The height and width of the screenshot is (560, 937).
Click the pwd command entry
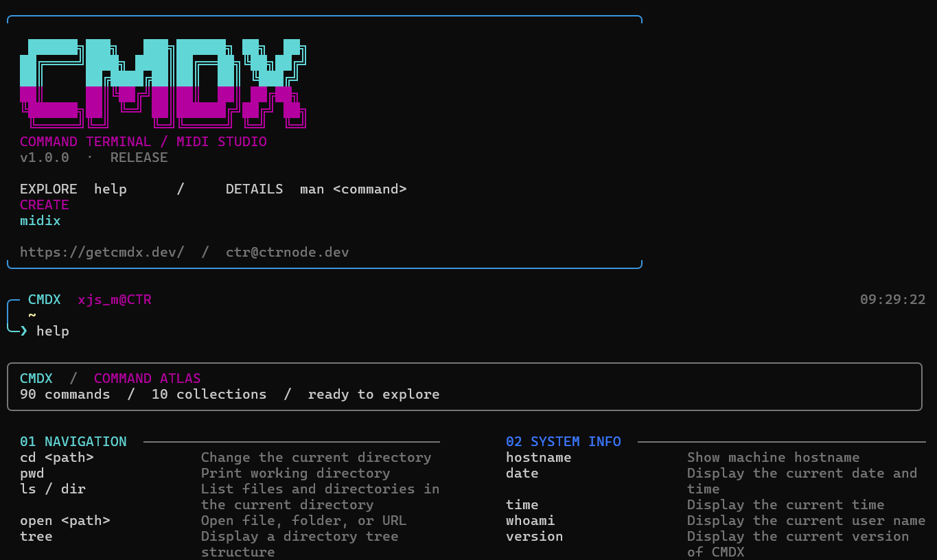coord(32,473)
